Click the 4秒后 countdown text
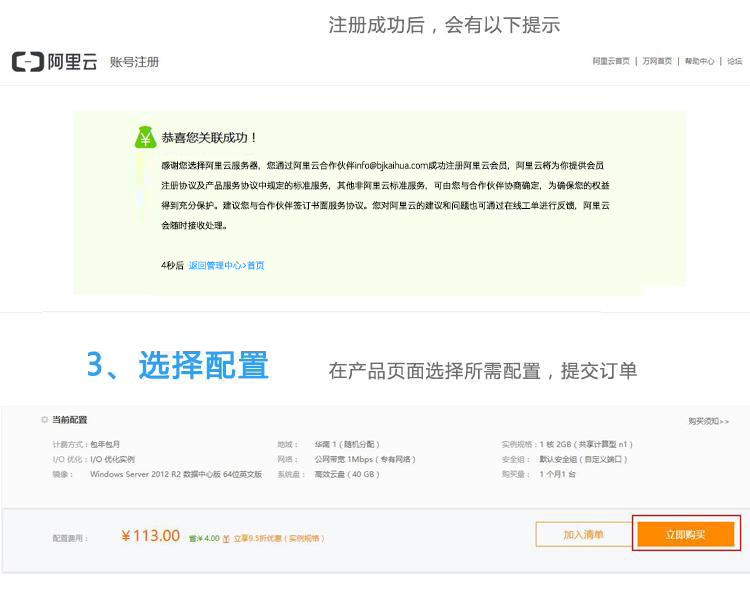Image resolution: width=750 pixels, height=609 pixels. pyautogui.click(x=172, y=265)
